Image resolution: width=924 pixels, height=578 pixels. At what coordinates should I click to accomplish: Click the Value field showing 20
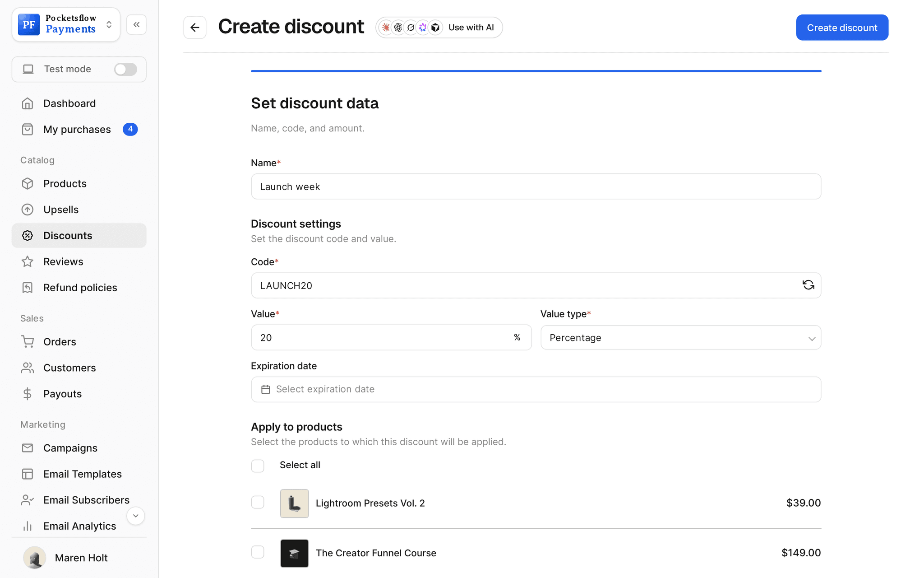(391, 338)
